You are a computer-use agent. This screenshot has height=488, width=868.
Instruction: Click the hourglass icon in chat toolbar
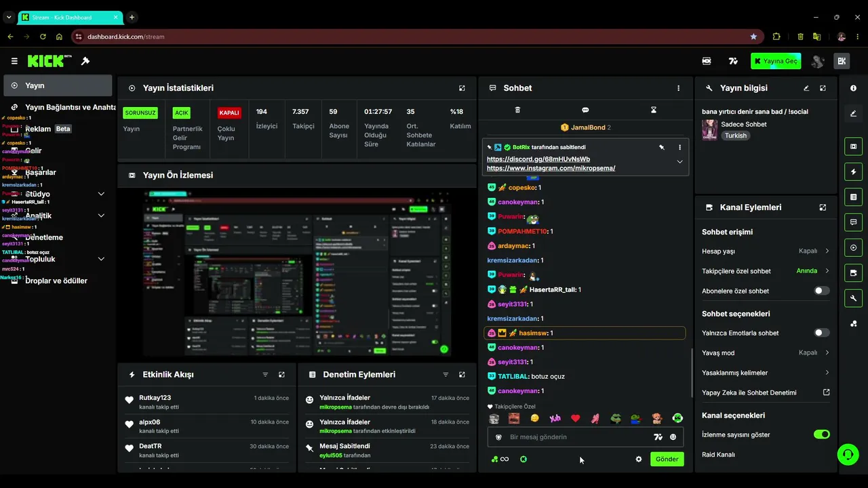654,110
